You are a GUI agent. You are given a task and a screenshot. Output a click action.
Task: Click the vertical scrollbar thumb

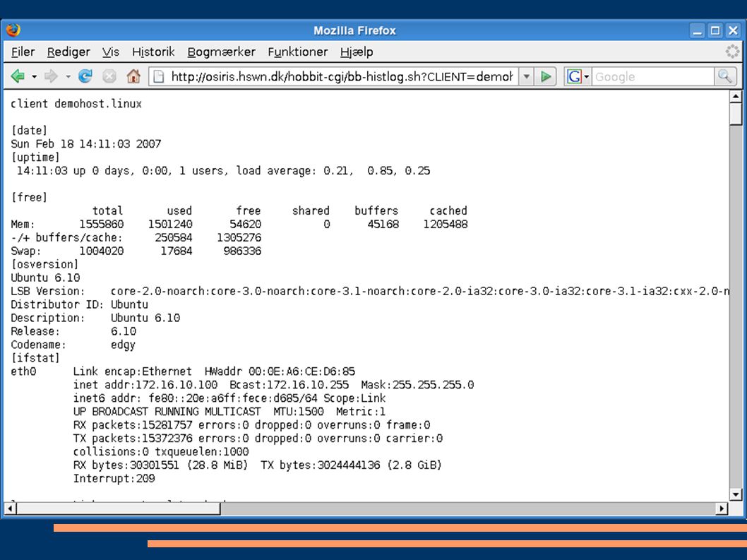pos(736,114)
